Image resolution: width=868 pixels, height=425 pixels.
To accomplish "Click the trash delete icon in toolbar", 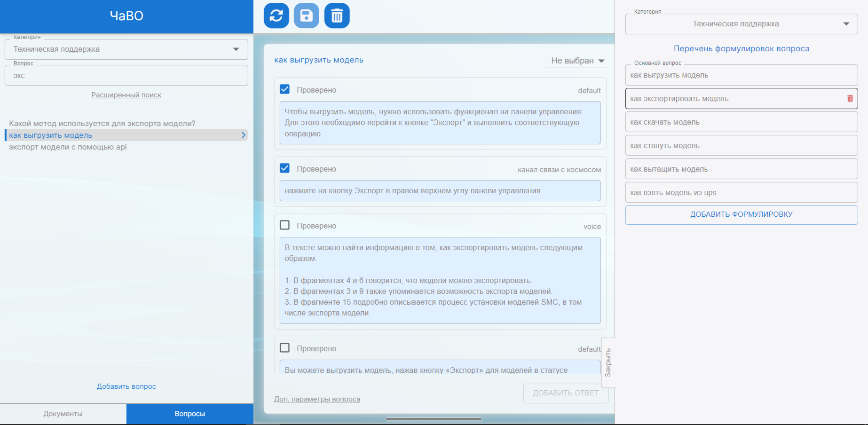I will click(337, 16).
